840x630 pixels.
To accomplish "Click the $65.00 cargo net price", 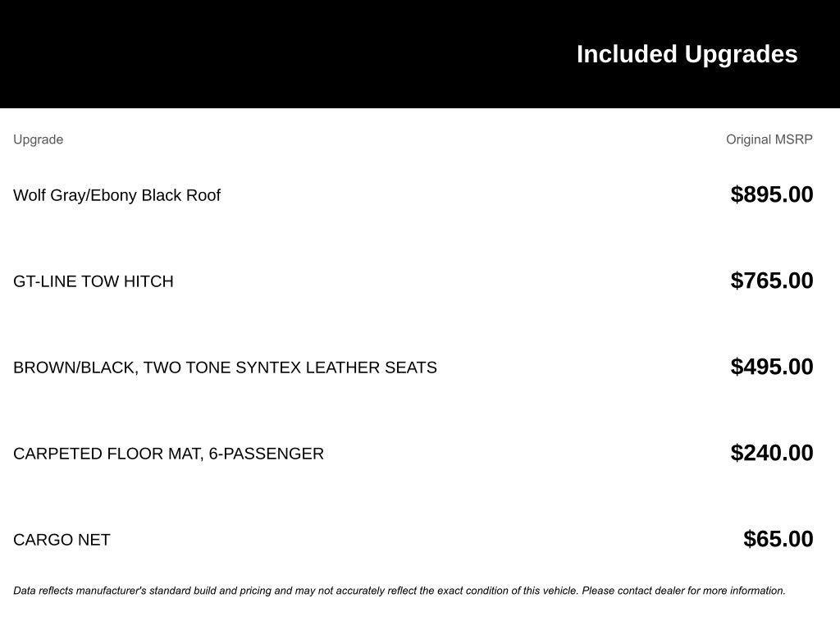I will [x=778, y=539].
